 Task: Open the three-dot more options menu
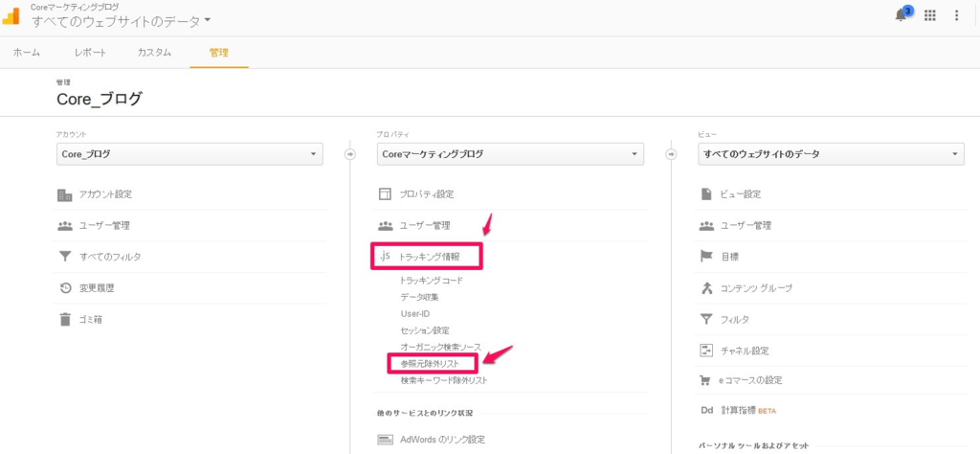click(956, 15)
